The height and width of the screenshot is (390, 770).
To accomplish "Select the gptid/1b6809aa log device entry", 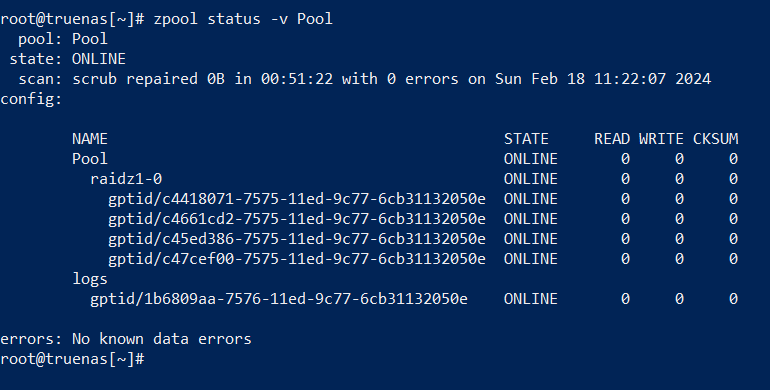I will click(x=278, y=299).
